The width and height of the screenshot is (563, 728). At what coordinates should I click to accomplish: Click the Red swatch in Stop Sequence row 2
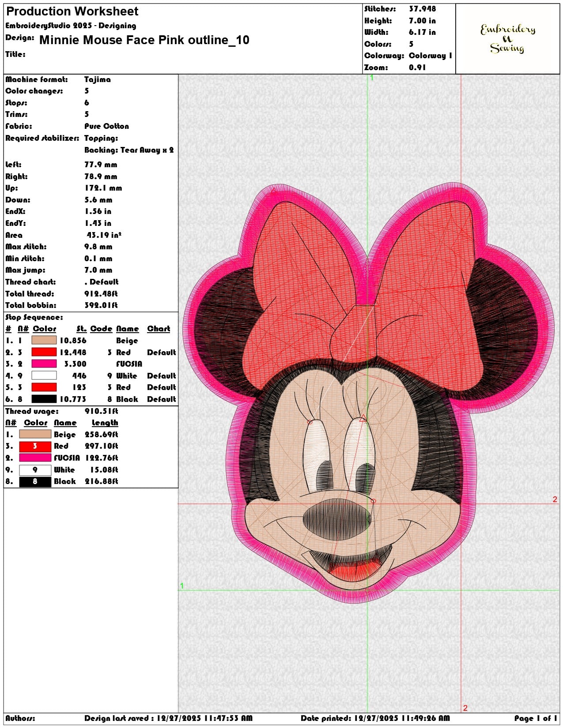[44, 352]
